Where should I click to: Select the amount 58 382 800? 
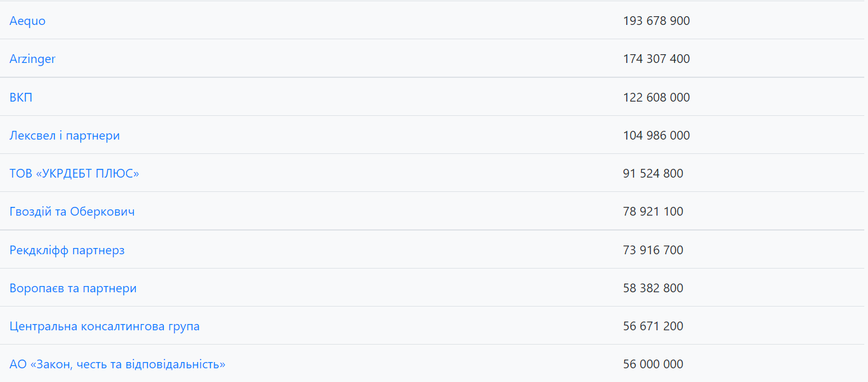tap(653, 288)
